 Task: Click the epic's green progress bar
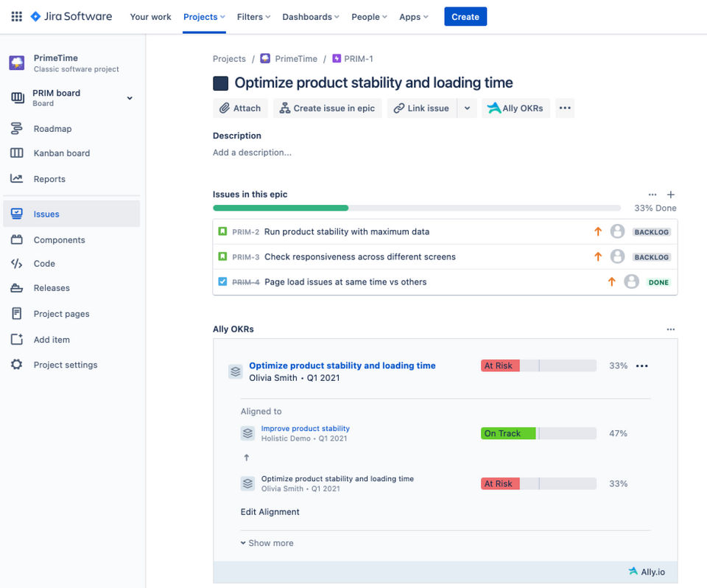[280, 209]
